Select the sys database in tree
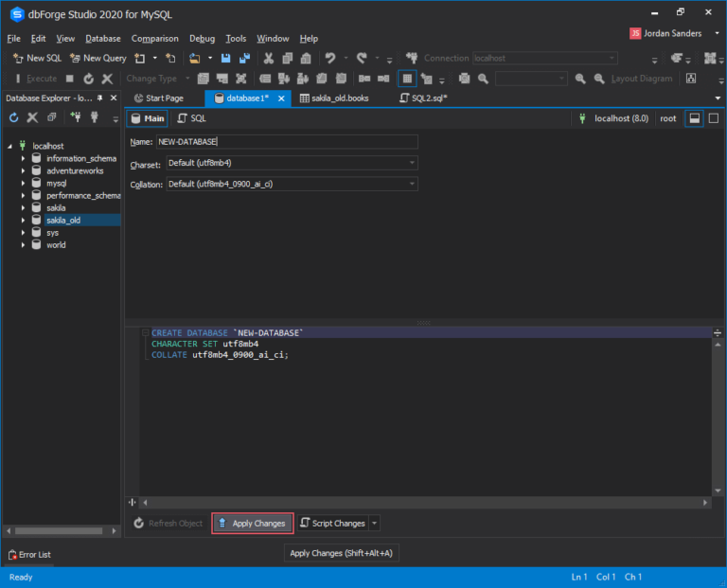 pyautogui.click(x=52, y=232)
